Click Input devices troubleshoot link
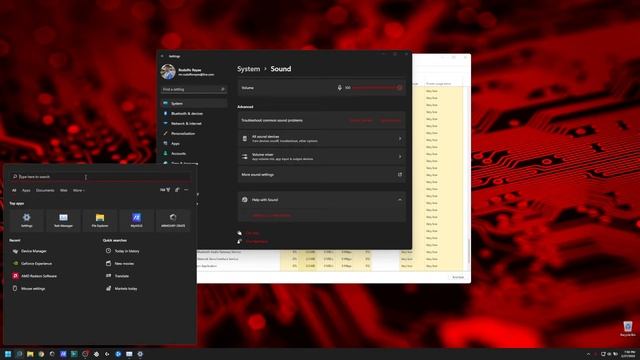 pyautogui.click(x=391, y=120)
